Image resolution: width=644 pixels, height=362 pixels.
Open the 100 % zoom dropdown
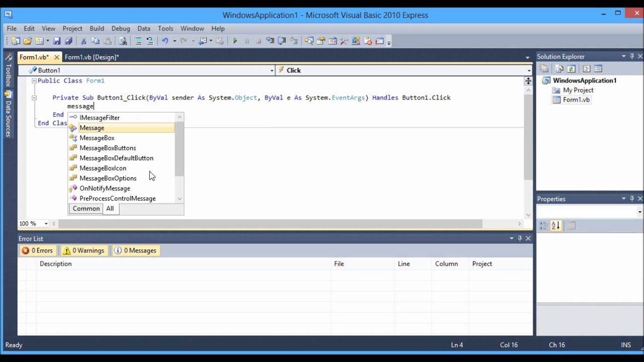pos(46,224)
